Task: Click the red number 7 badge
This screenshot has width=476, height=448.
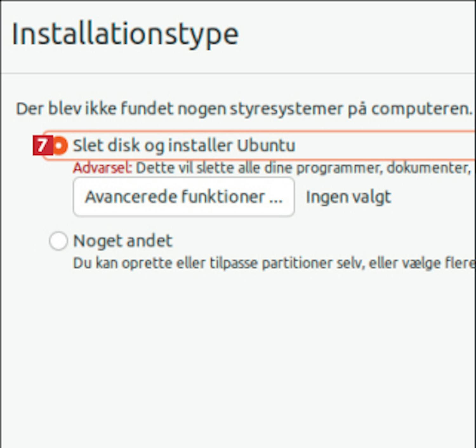Action: 42,146
